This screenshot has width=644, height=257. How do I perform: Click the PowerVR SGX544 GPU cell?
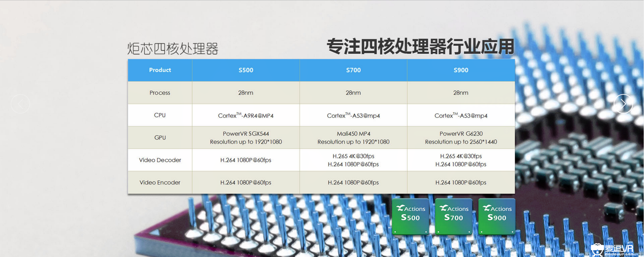pos(246,137)
